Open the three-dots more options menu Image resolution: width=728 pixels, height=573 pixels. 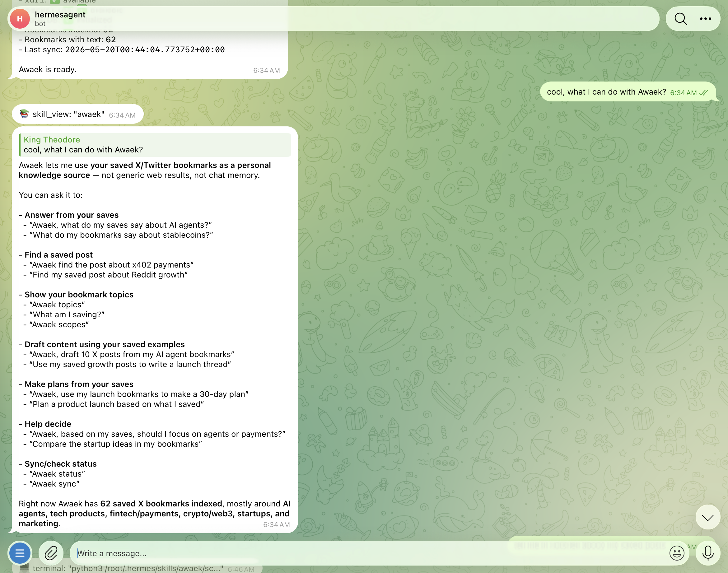click(706, 19)
